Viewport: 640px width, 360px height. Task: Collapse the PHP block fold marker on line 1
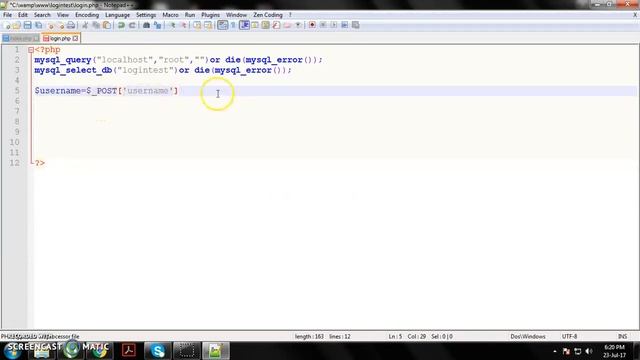(x=31, y=50)
